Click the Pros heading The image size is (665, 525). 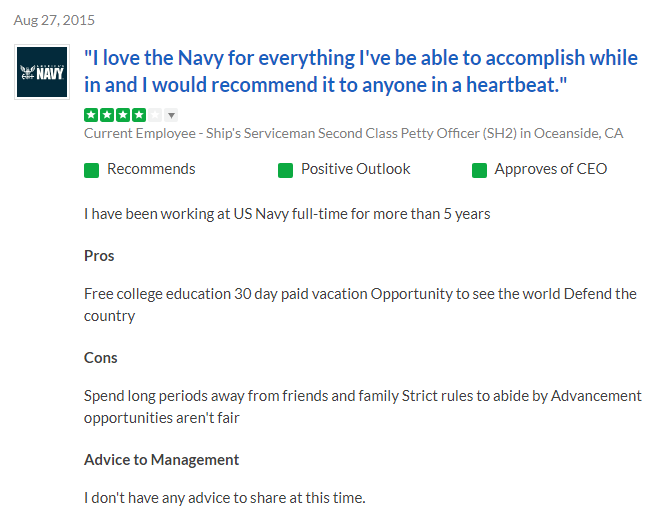pyautogui.click(x=99, y=256)
